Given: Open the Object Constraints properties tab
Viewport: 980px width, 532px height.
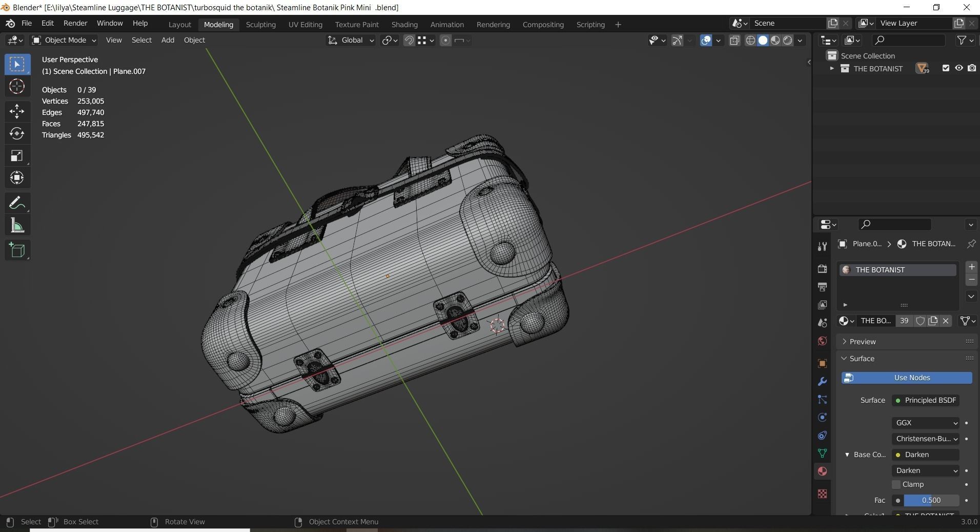Looking at the screenshot, I should [x=822, y=436].
